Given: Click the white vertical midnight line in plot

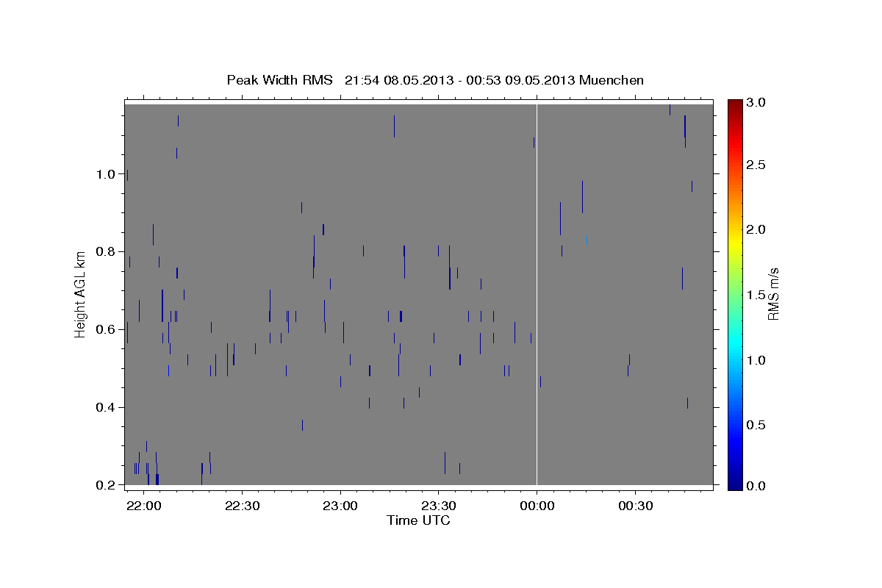Looking at the screenshot, I should tap(537, 294).
